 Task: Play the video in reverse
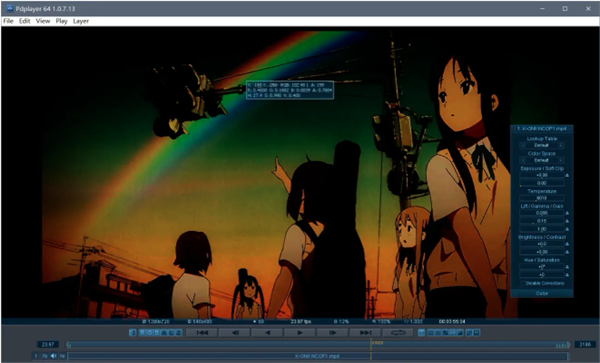(x=267, y=333)
